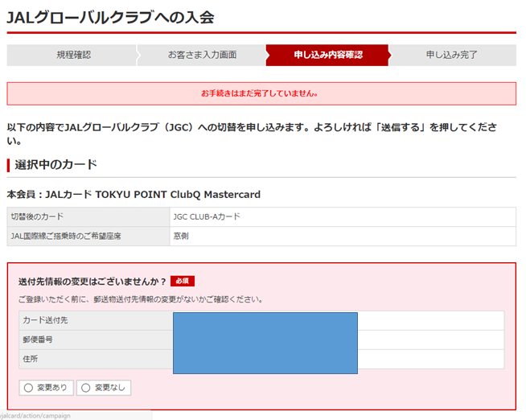526x420 pixels.
Task: Click the 申し込み内容確認 active step
Action: (327, 55)
